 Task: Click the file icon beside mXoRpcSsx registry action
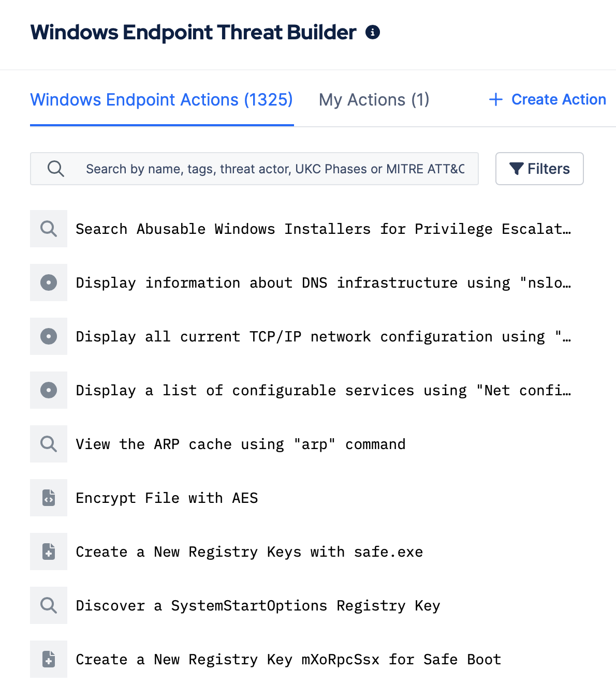(49, 659)
